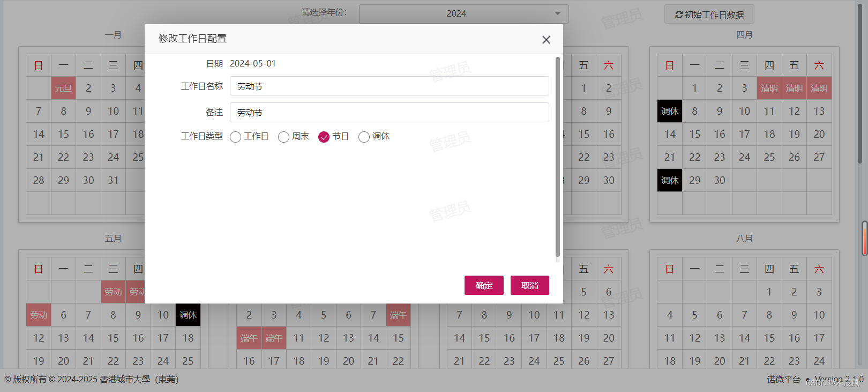This screenshot has width=868, height=392.
Task: Click day 30 in April calendar
Action: click(720, 180)
